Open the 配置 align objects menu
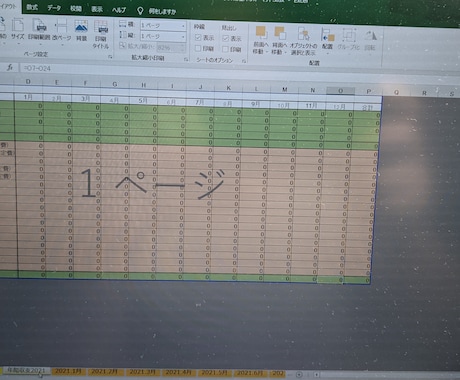Viewport: 460px width, 380px height. (x=328, y=40)
